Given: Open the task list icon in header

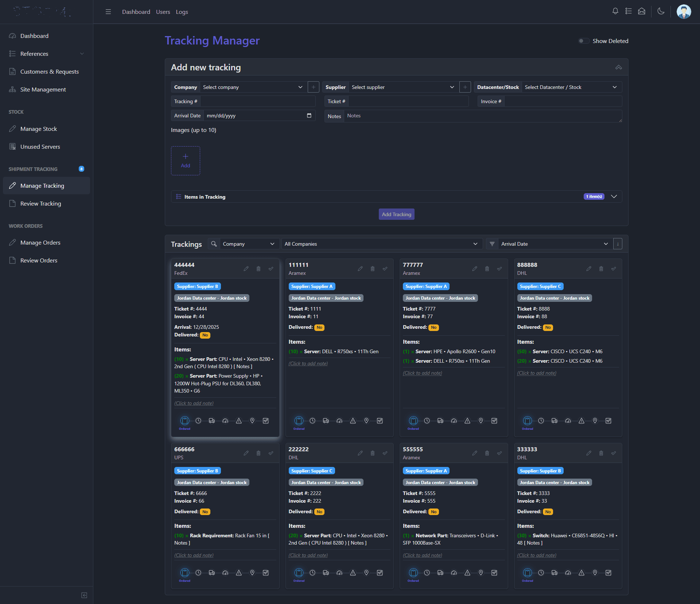Looking at the screenshot, I should pyautogui.click(x=628, y=11).
